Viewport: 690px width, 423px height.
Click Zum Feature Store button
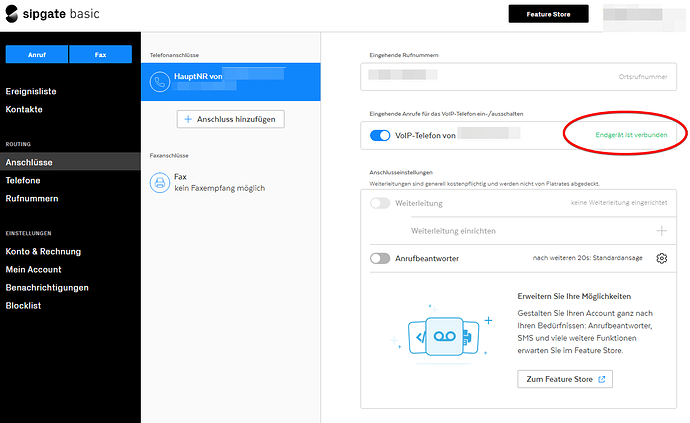565,379
